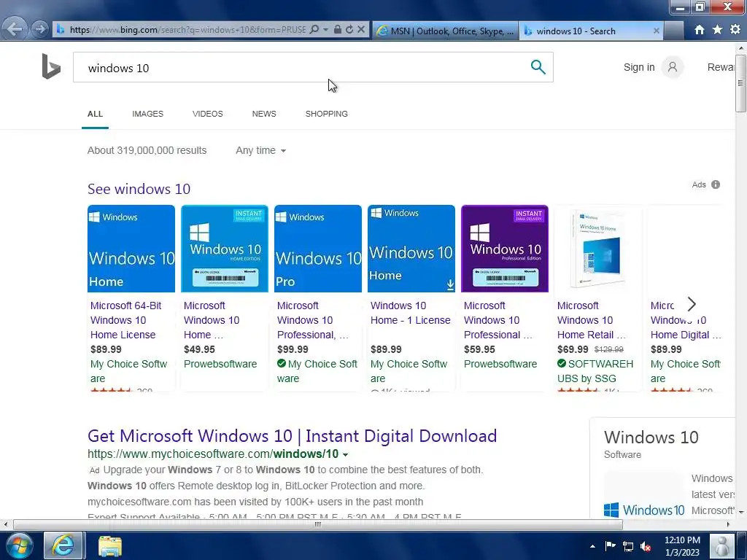Open a new blank tab button
This screenshot has height=560, width=747.
(x=673, y=31)
